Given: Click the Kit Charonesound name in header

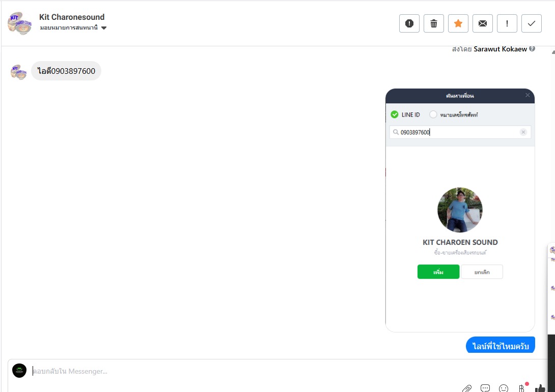Looking at the screenshot, I should pos(72,17).
